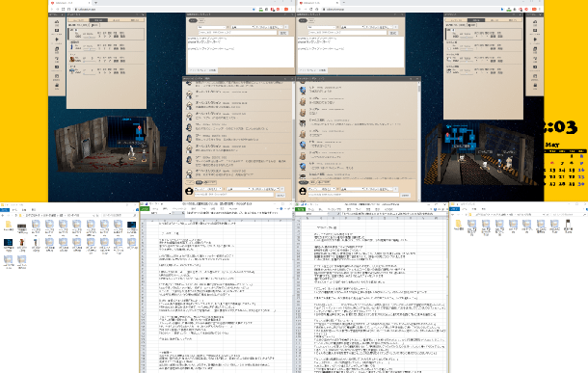Open connection info icon in right window's sidebar
The height and width of the screenshot is (373, 588).
(x=535, y=22)
